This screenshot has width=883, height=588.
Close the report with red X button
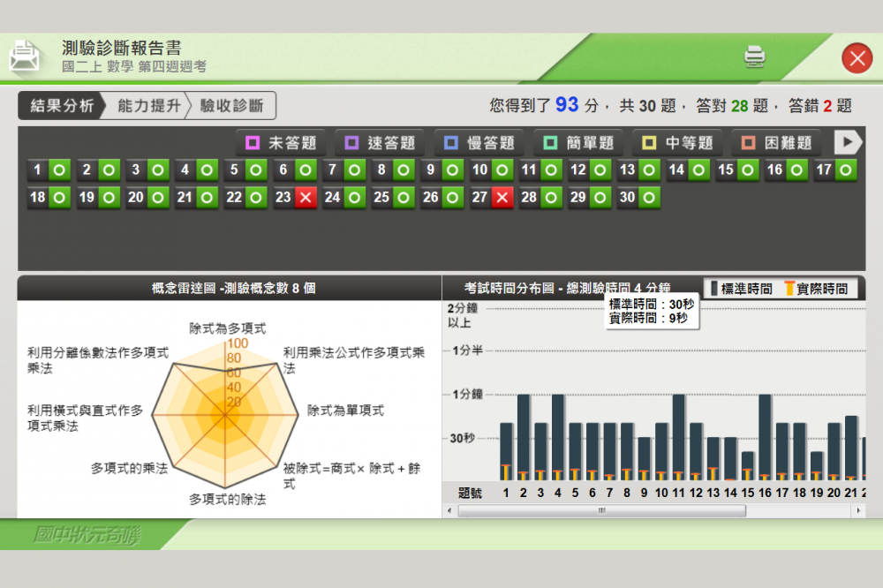856,58
